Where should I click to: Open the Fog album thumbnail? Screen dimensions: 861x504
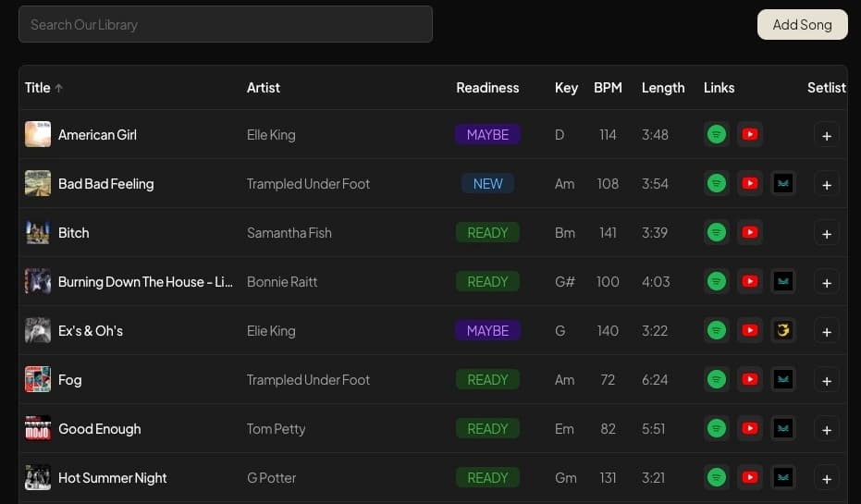coord(38,379)
